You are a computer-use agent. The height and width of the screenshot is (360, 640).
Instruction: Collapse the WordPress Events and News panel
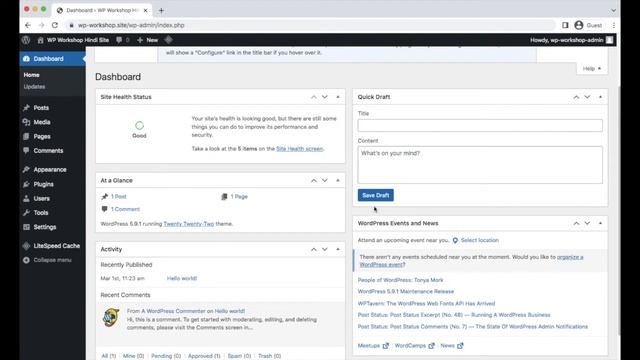click(x=600, y=224)
